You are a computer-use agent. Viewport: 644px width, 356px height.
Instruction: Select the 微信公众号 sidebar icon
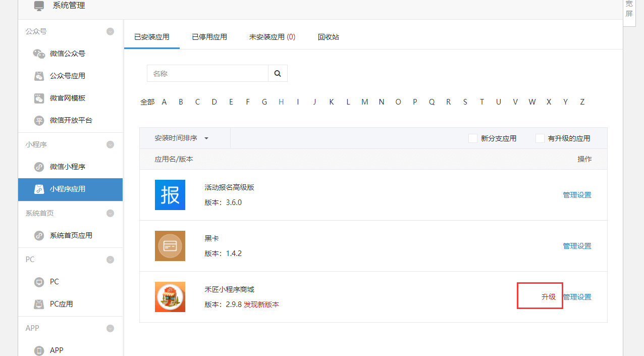(x=39, y=54)
